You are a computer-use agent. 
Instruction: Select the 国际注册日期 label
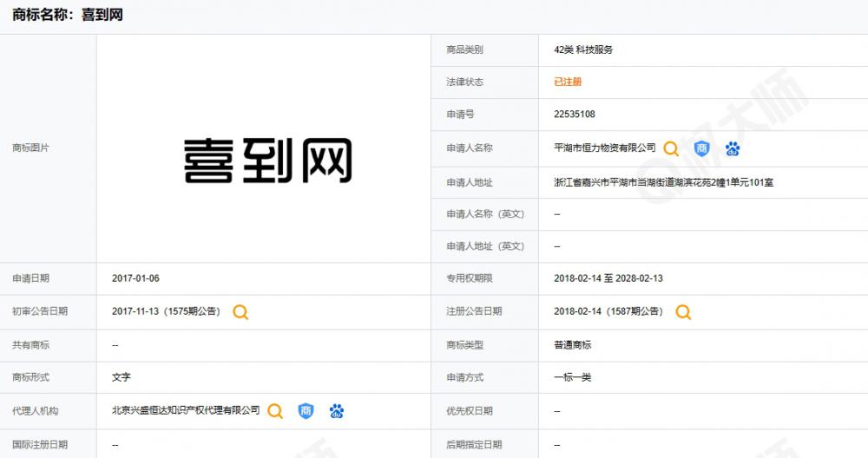[40, 445]
